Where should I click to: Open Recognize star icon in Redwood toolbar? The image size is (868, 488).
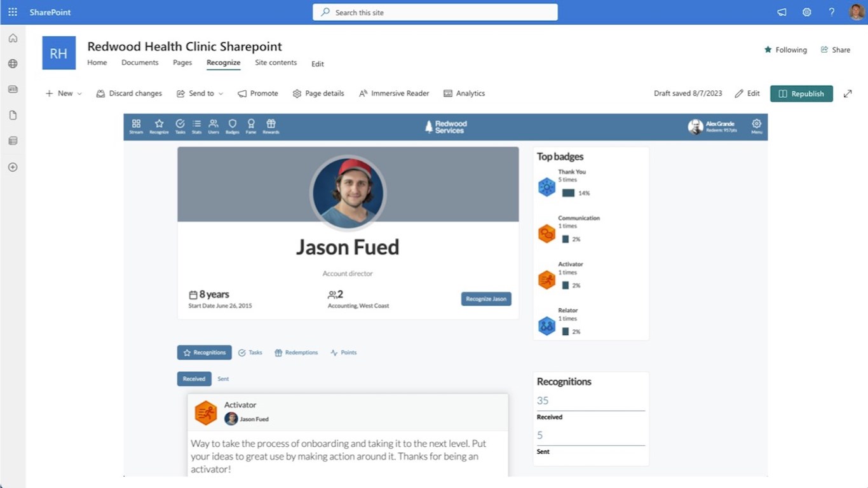[x=159, y=126]
